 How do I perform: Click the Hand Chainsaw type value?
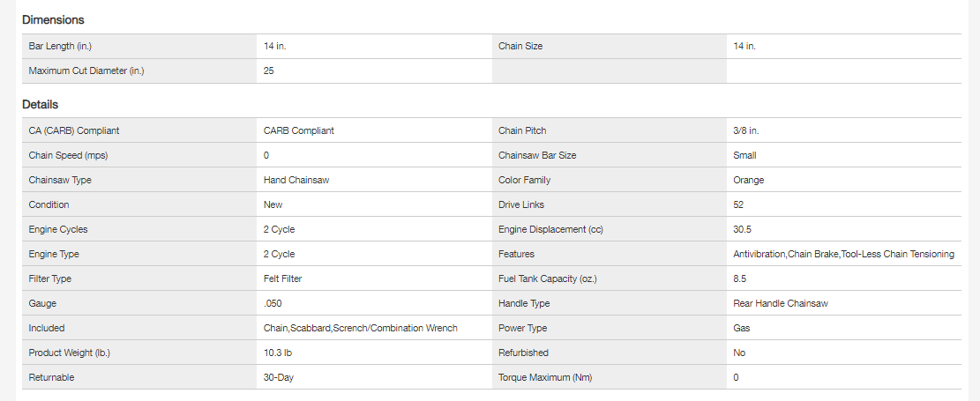pos(296,180)
